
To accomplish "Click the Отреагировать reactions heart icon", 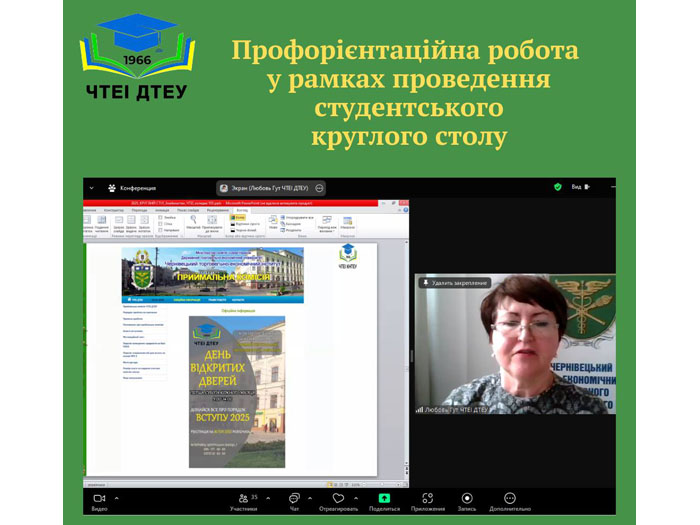I will coord(338,497).
